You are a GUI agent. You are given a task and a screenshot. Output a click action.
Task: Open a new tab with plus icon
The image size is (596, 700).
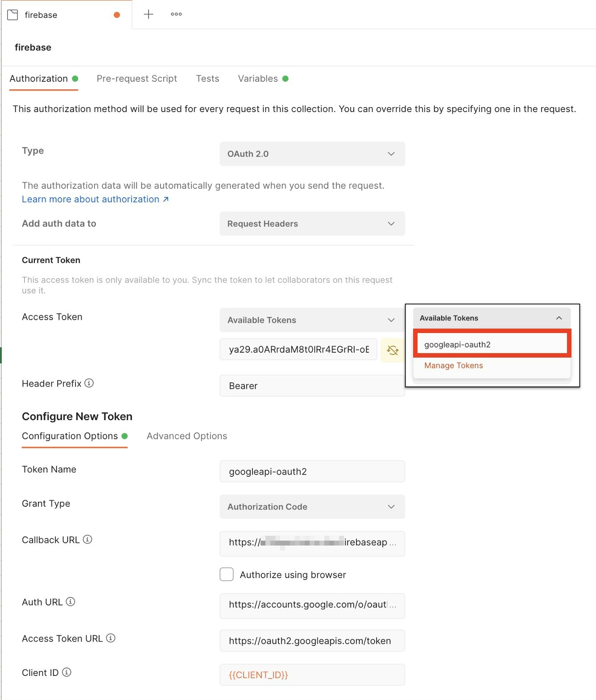click(149, 14)
